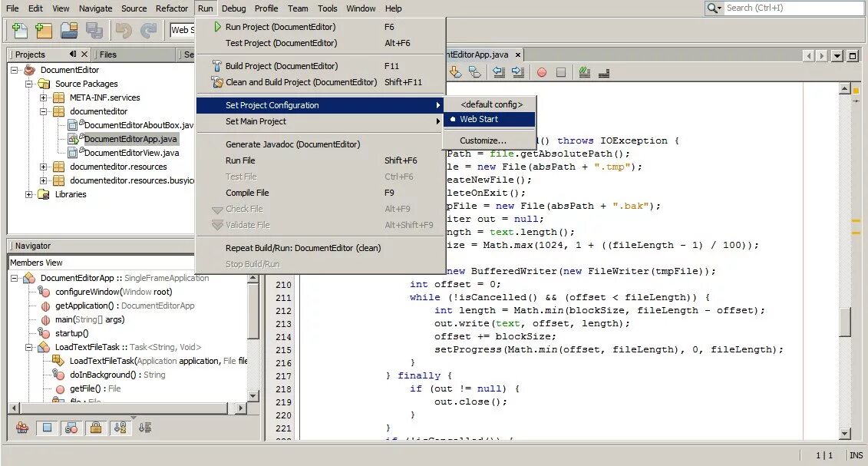This screenshot has height=466, width=868.
Task: Select the Web Start configuration radio item
Action: [x=489, y=119]
